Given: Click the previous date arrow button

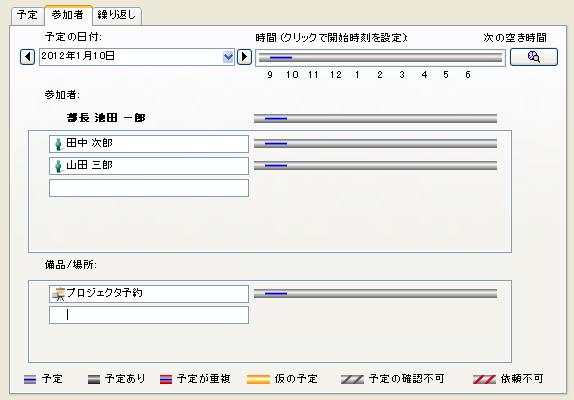Looking at the screenshot, I should click(x=27, y=57).
